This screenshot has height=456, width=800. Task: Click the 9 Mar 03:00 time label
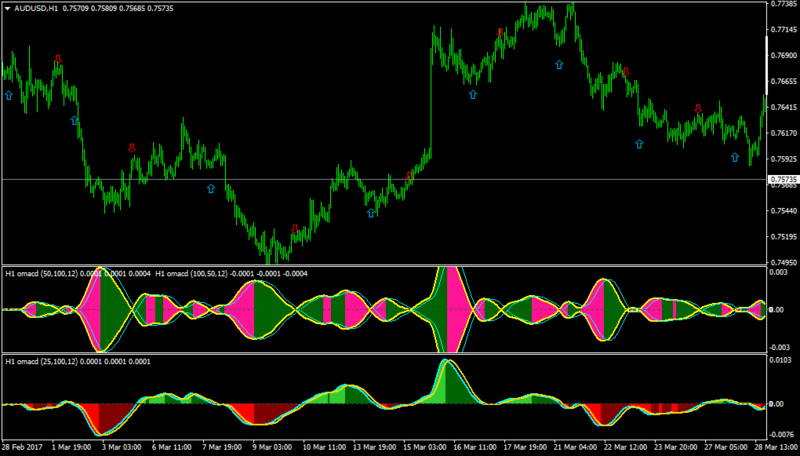[x=272, y=447]
